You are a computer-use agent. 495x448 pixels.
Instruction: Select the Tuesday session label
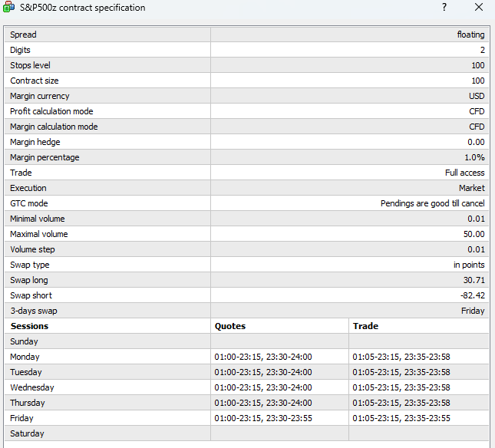point(26,372)
